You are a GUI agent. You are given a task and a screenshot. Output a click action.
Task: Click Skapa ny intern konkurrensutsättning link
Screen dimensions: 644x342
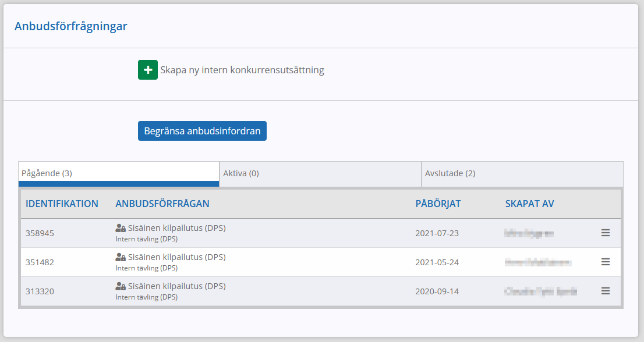click(242, 70)
